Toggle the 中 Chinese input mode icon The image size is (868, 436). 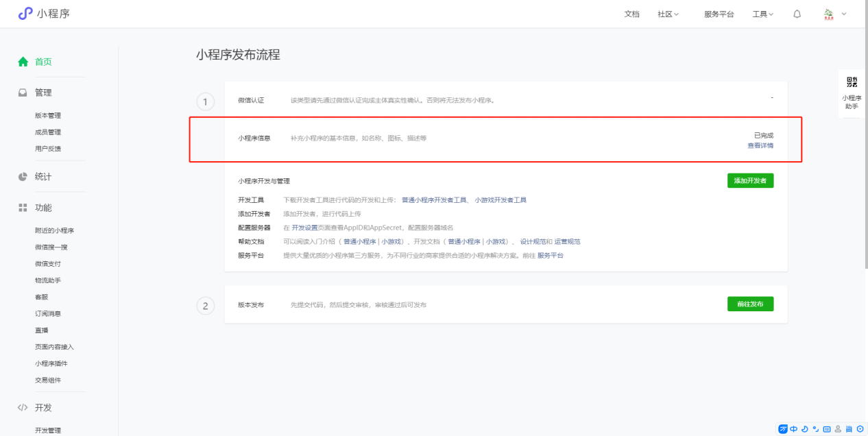click(794, 429)
